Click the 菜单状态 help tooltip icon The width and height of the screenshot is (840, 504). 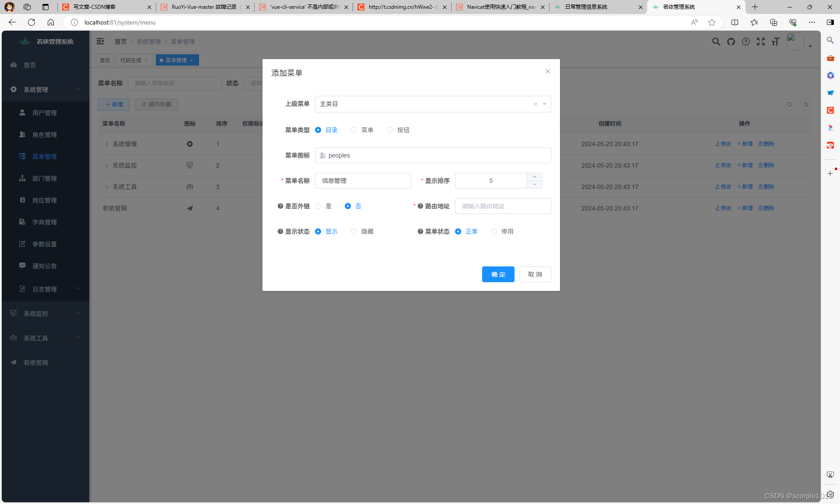point(420,231)
